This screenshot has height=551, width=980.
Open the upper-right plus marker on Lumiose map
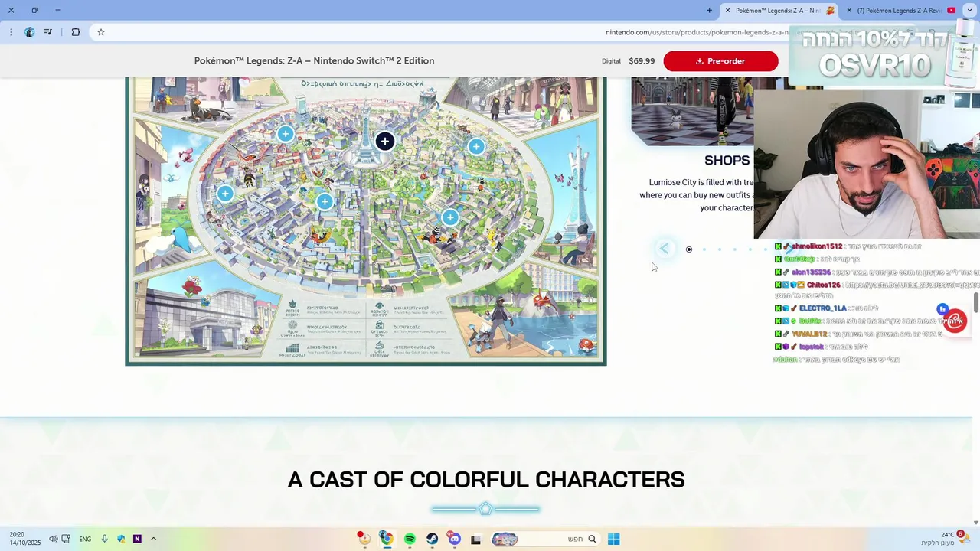476,146
